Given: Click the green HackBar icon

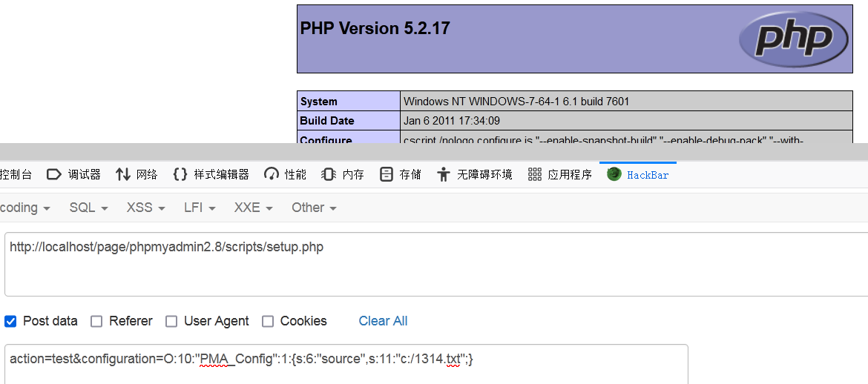Looking at the screenshot, I should click(614, 174).
